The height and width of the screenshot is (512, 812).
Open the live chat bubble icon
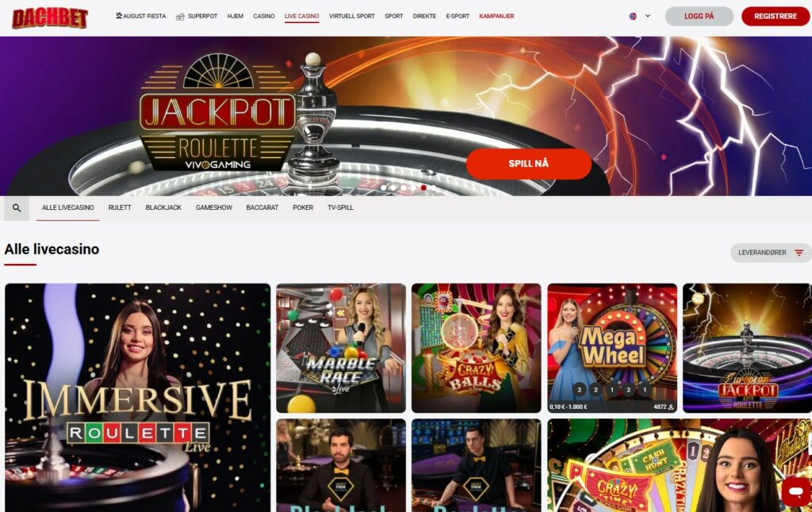(x=796, y=491)
